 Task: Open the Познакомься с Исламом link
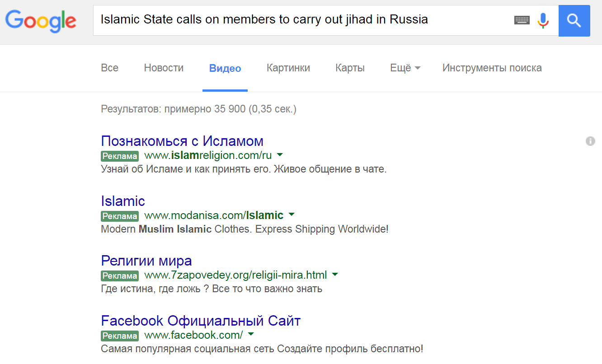(182, 141)
